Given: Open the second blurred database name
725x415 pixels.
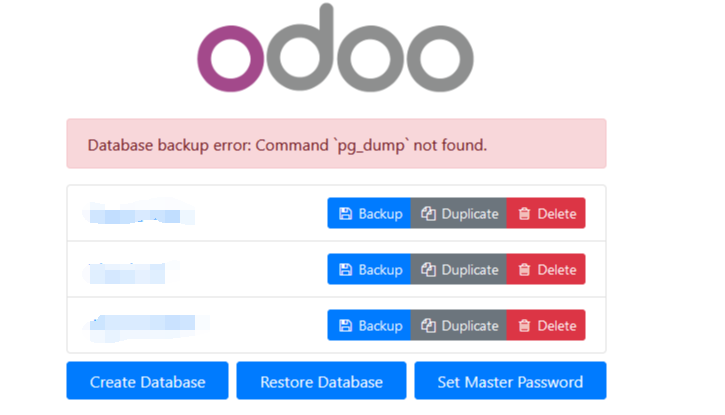Looking at the screenshot, I should [x=132, y=270].
